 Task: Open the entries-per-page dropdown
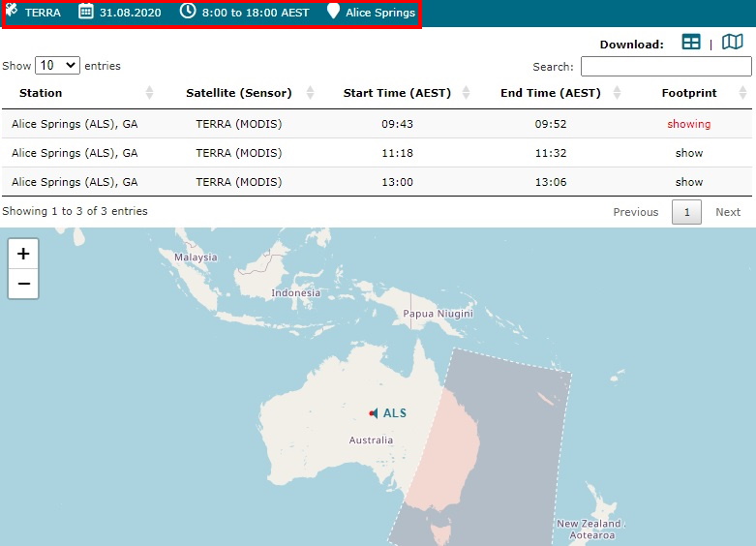pyautogui.click(x=57, y=66)
